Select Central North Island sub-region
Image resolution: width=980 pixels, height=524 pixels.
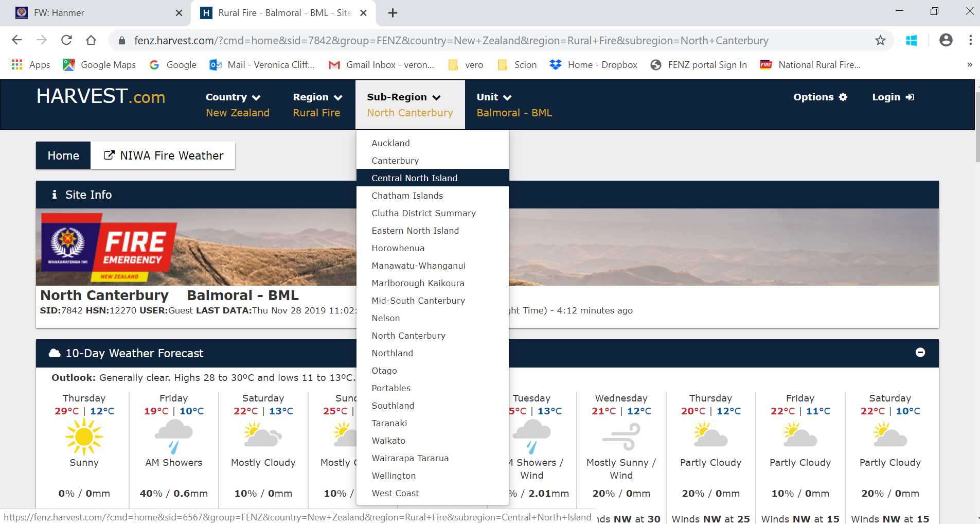(x=414, y=178)
